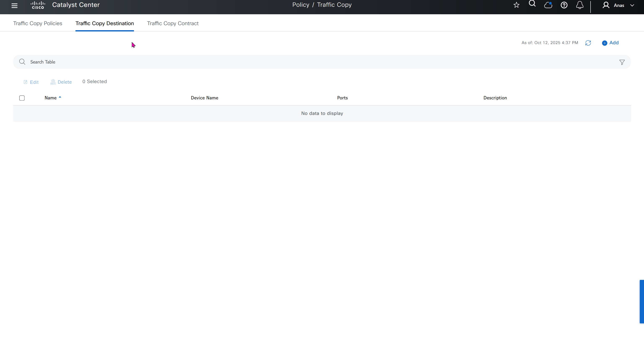Open global search magnifier icon

(x=532, y=4)
